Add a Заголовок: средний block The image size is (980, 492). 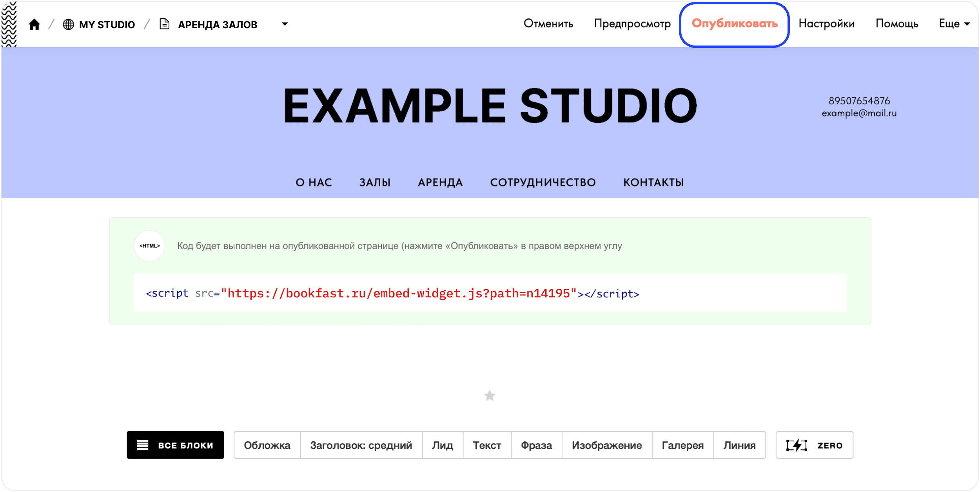pyautogui.click(x=361, y=445)
